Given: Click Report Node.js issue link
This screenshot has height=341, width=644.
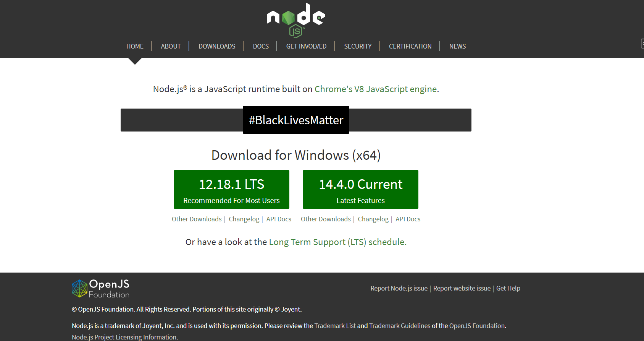Looking at the screenshot, I should click(x=399, y=288).
